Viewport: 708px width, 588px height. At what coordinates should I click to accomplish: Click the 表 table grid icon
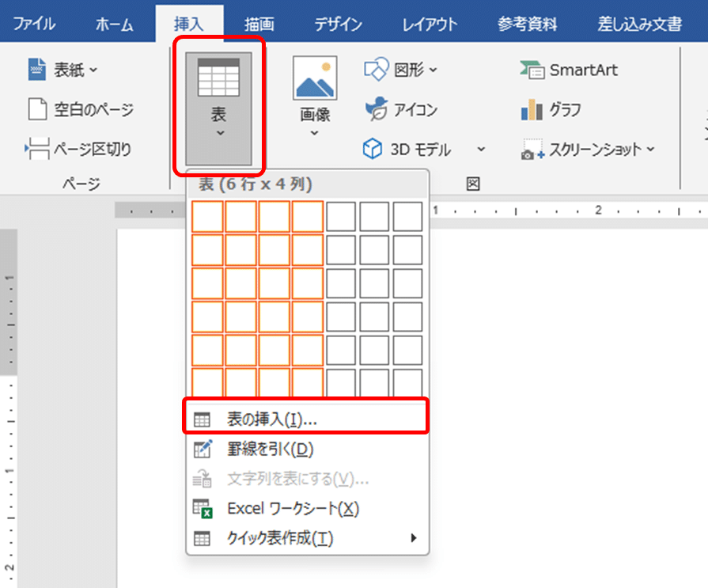[218, 78]
